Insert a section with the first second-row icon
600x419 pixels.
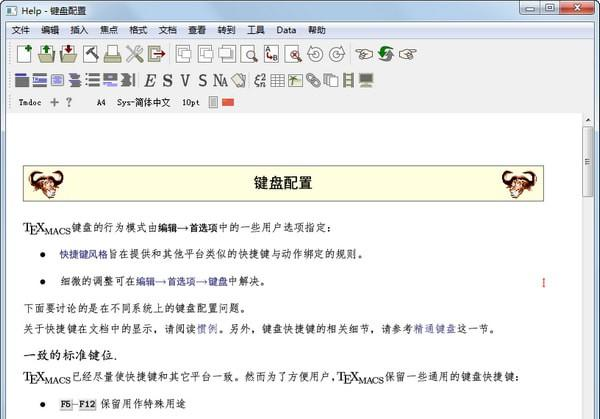(x=22, y=80)
